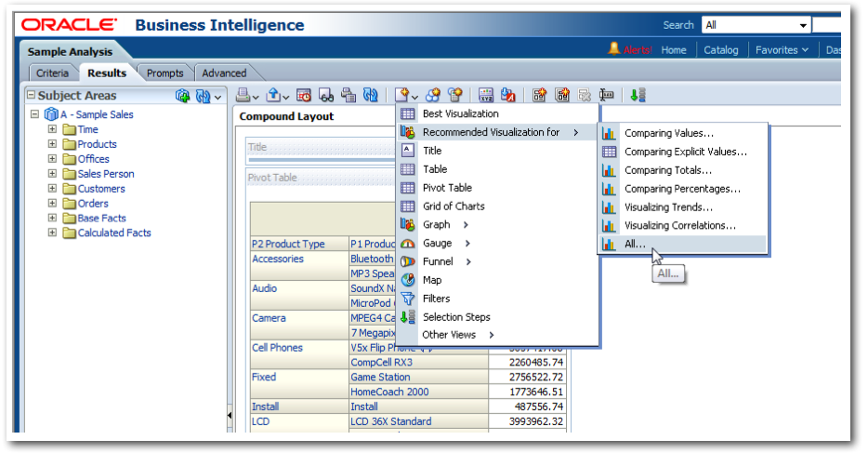Click the Create Compound Layout icon
This screenshot has width=868, height=453.
click(x=539, y=95)
